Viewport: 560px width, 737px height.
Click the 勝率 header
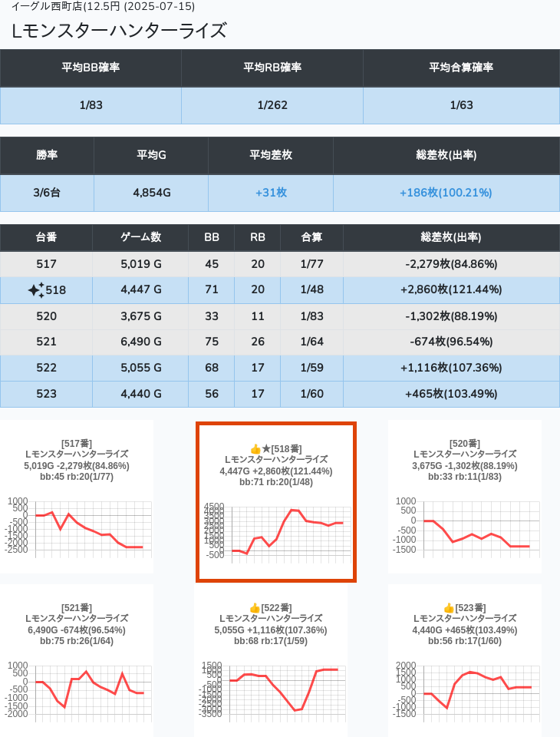point(47,155)
